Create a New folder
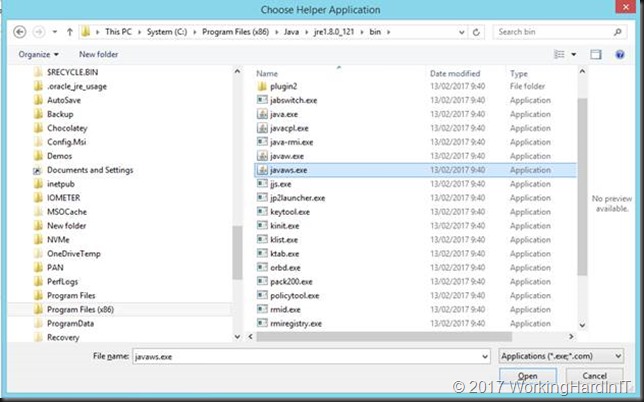 pyautogui.click(x=99, y=54)
